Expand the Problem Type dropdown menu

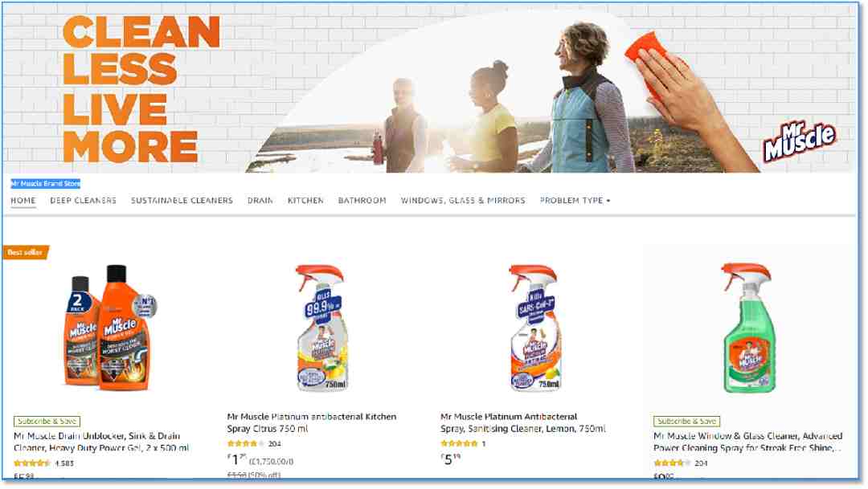pyautogui.click(x=575, y=200)
